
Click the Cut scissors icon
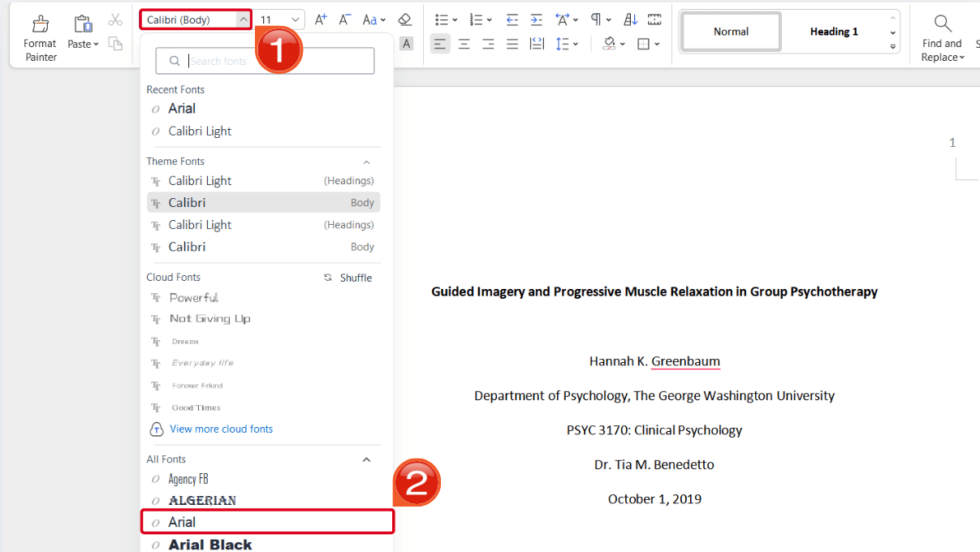coord(115,19)
